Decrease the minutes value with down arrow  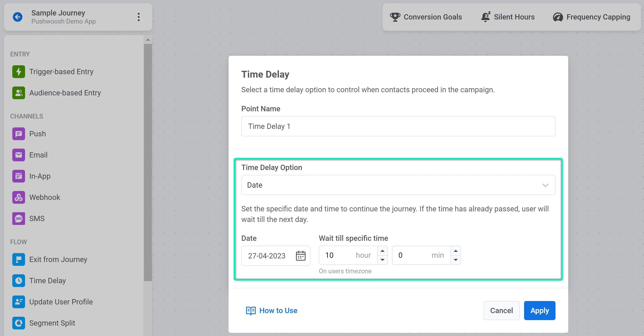456,260
